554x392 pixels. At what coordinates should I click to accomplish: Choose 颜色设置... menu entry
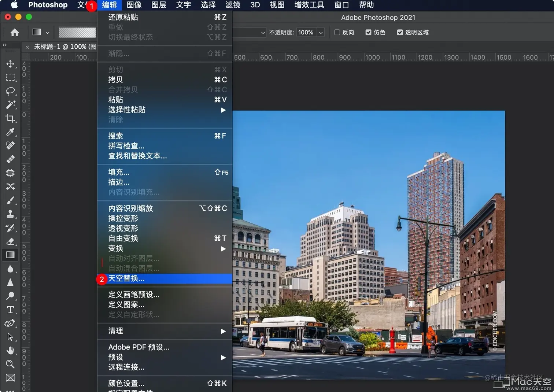point(165,384)
